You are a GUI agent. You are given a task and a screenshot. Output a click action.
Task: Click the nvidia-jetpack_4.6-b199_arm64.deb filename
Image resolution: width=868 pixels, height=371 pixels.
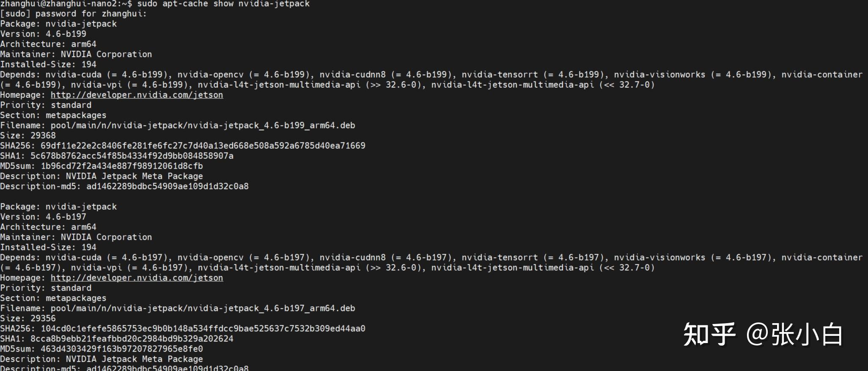271,125
